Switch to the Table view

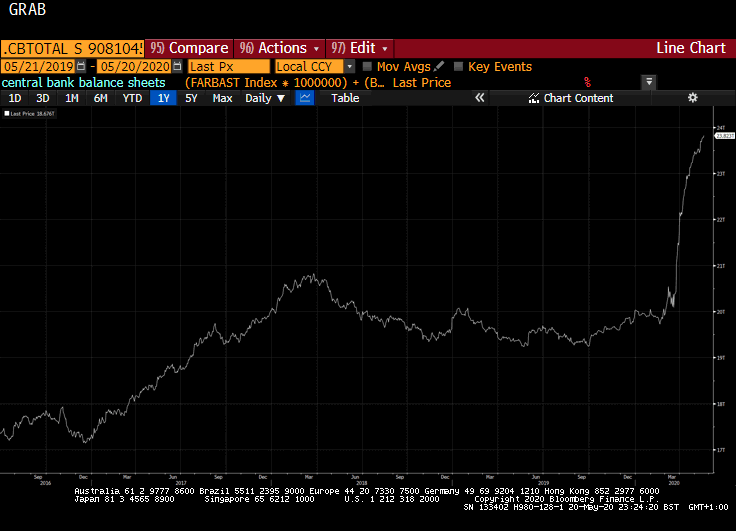[x=345, y=98]
